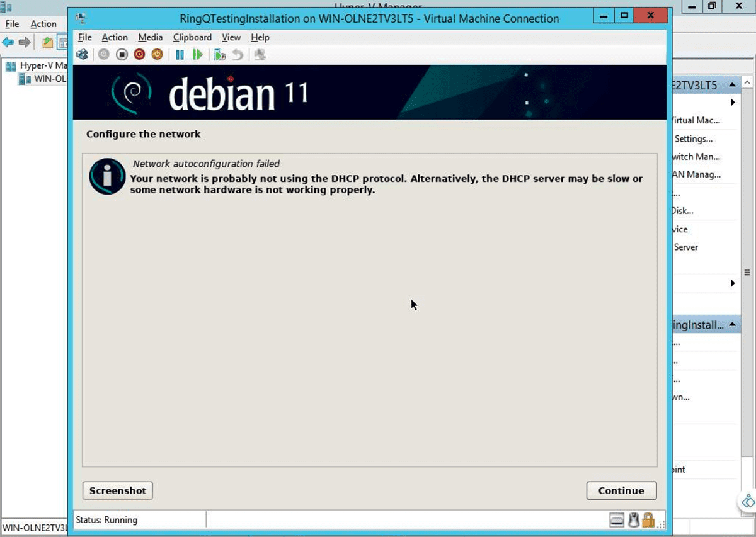Collapse the RingQTestingInstall actions section
Screen dimensions: 756x537
click(732, 325)
